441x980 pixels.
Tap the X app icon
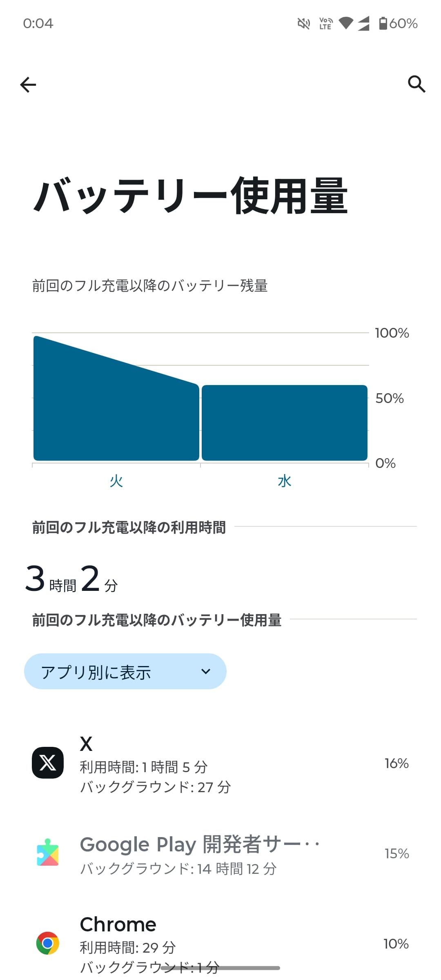pos(48,763)
